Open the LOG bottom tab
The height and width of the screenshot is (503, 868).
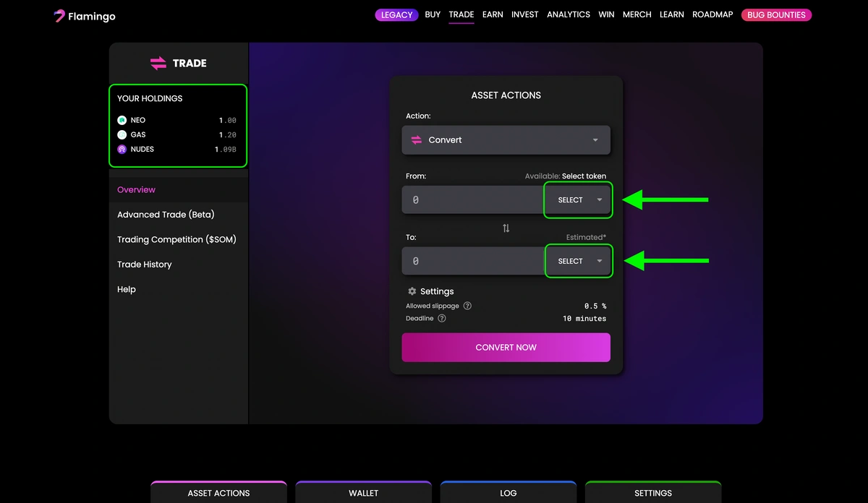[509, 492]
